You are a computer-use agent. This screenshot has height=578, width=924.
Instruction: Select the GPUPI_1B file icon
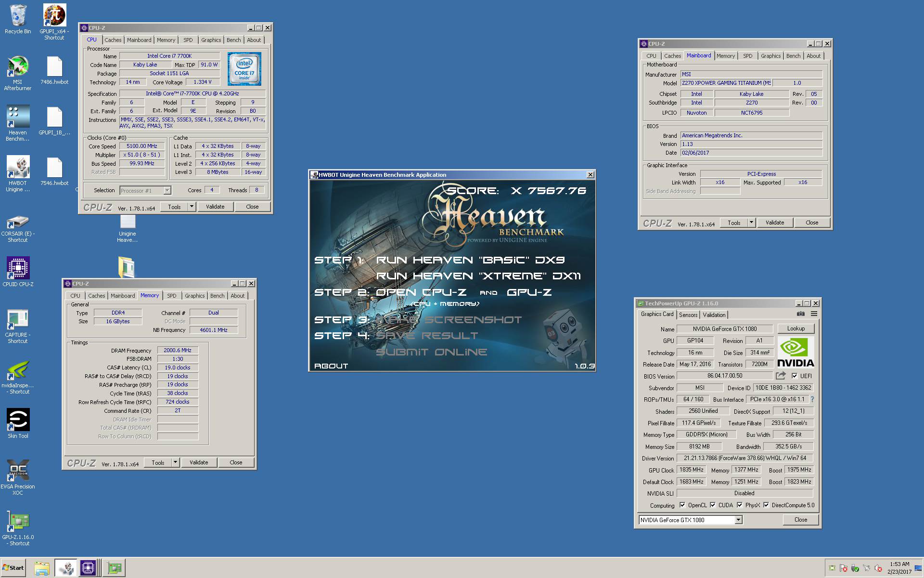(54, 121)
